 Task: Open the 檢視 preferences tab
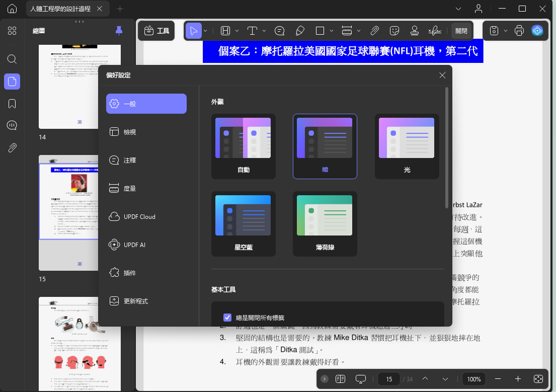click(x=146, y=132)
